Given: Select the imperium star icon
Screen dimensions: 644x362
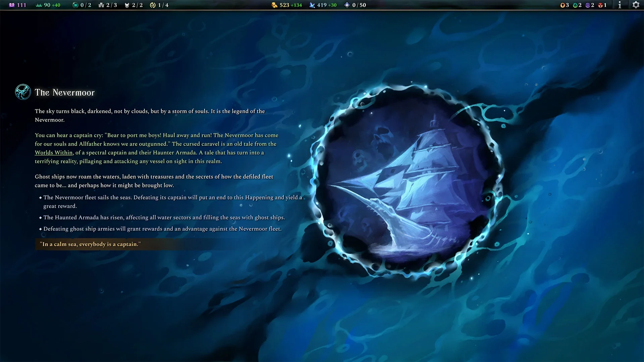Looking at the screenshot, I should [347, 5].
